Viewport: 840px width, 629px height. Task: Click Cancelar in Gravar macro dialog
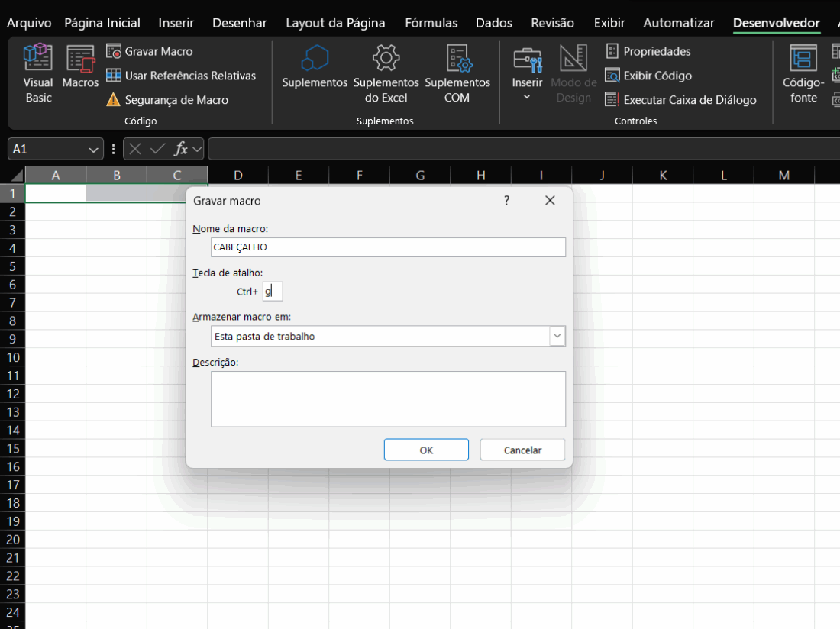point(522,450)
